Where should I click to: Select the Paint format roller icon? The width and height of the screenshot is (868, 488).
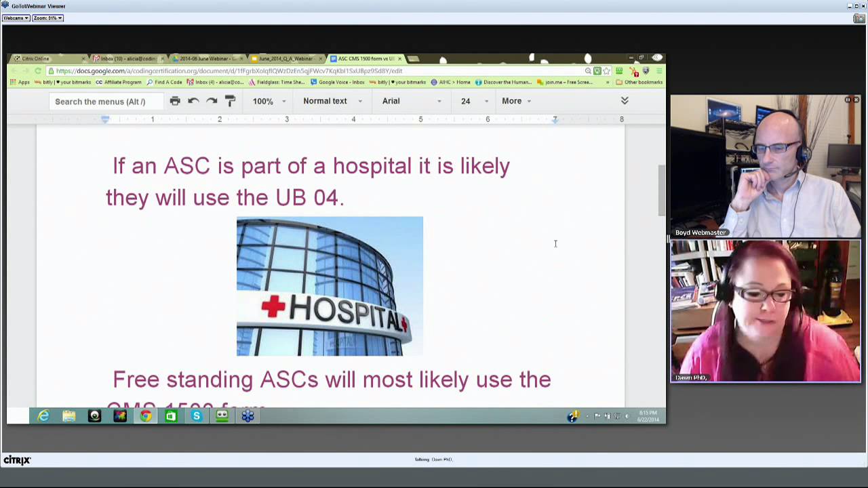230,101
